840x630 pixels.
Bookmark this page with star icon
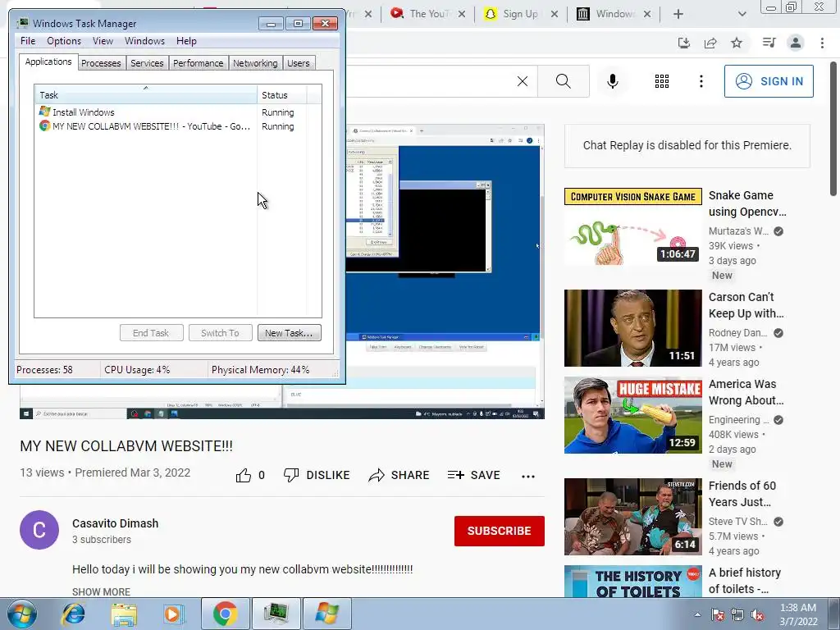coord(737,43)
